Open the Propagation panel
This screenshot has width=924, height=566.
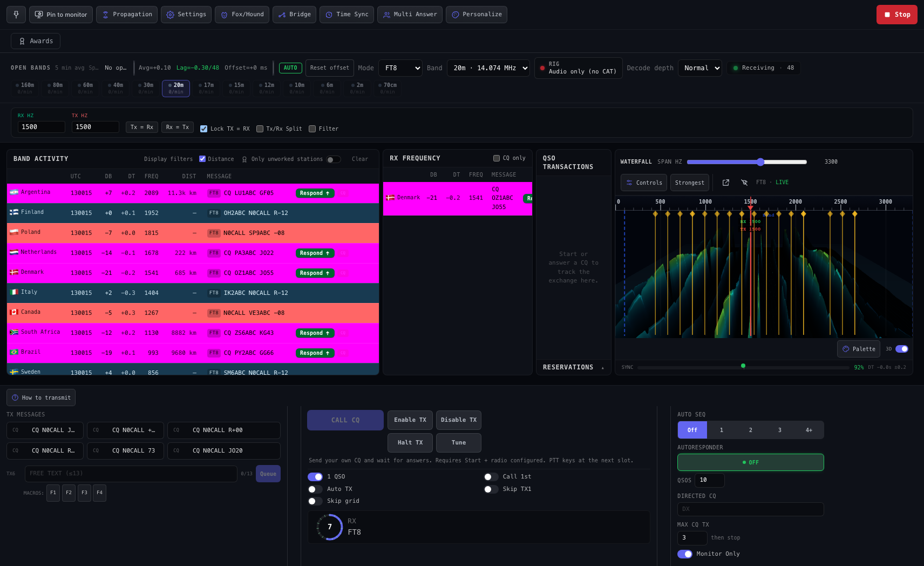[x=127, y=15]
